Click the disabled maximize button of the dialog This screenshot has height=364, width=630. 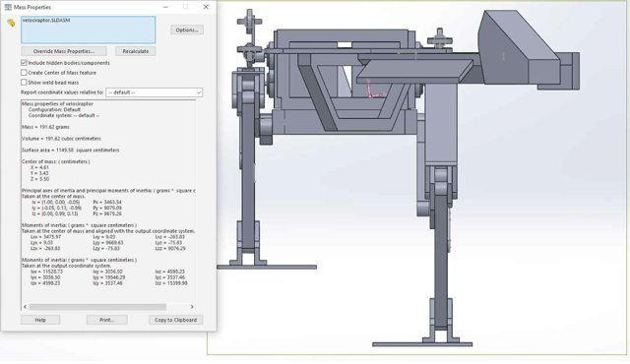click(186, 7)
